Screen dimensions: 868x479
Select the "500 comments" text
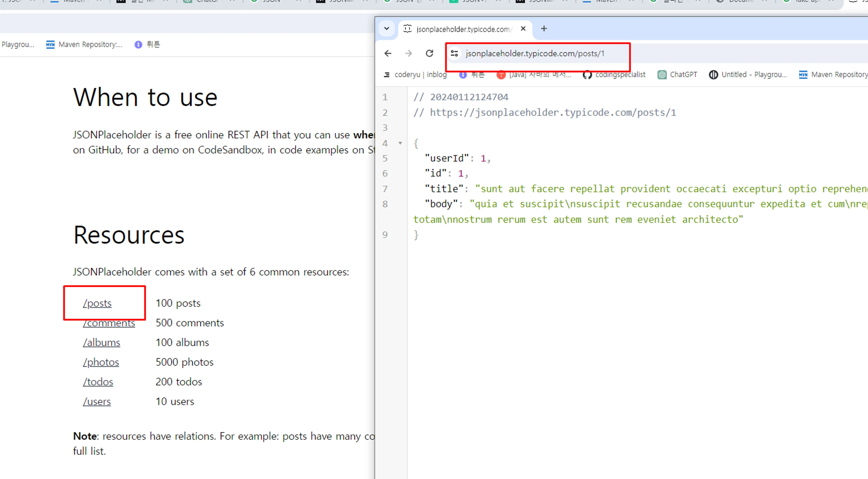pyautogui.click(x=190, y=323)
